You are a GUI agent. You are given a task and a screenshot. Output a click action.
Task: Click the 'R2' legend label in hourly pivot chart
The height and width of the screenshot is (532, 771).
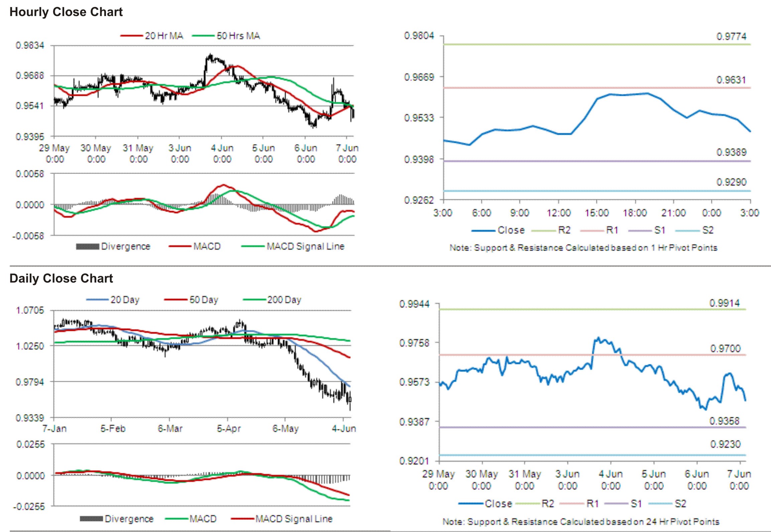tap(565, 230)
